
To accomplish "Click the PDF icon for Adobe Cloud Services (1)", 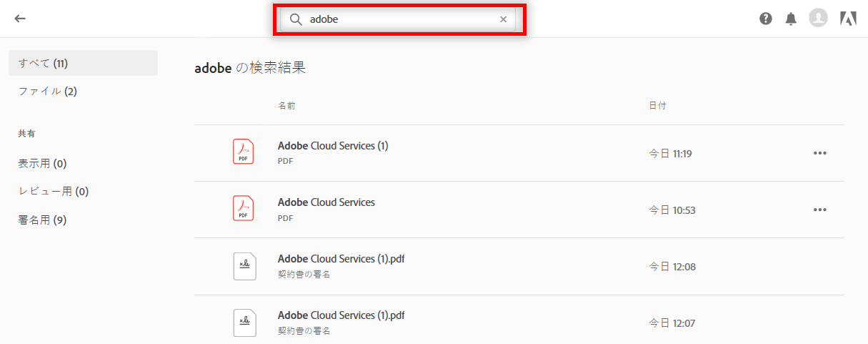I will click(244, 152).
